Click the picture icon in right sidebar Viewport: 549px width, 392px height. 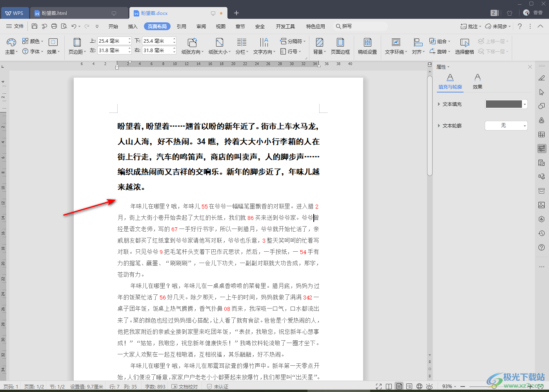(x=542, y=205)
